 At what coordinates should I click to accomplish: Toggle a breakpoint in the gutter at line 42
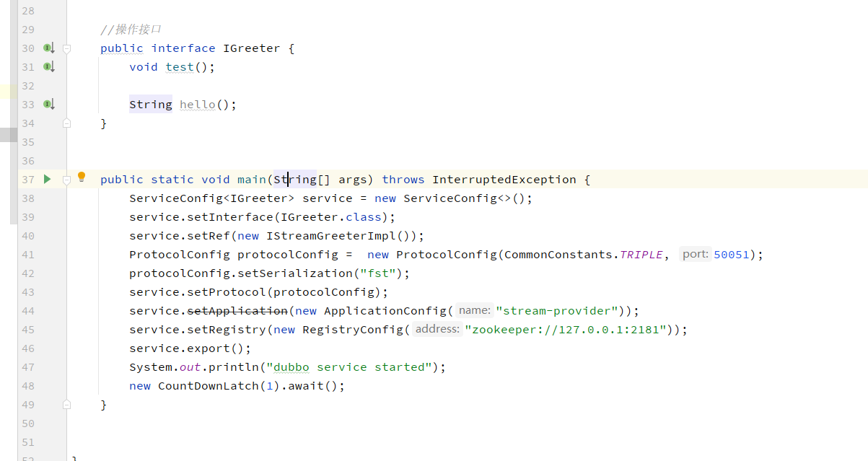point(48,273)
